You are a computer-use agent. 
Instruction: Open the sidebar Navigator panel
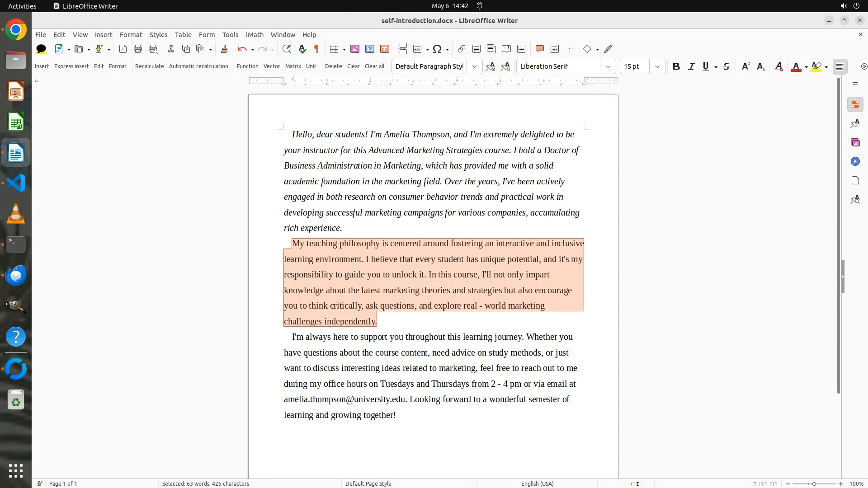(855, 161)
